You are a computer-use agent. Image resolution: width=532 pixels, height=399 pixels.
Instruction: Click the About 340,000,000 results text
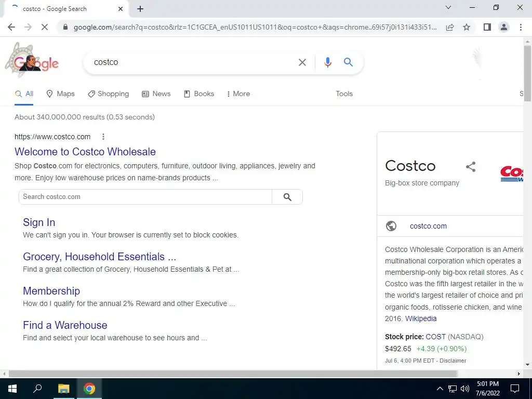click(85, 117)
